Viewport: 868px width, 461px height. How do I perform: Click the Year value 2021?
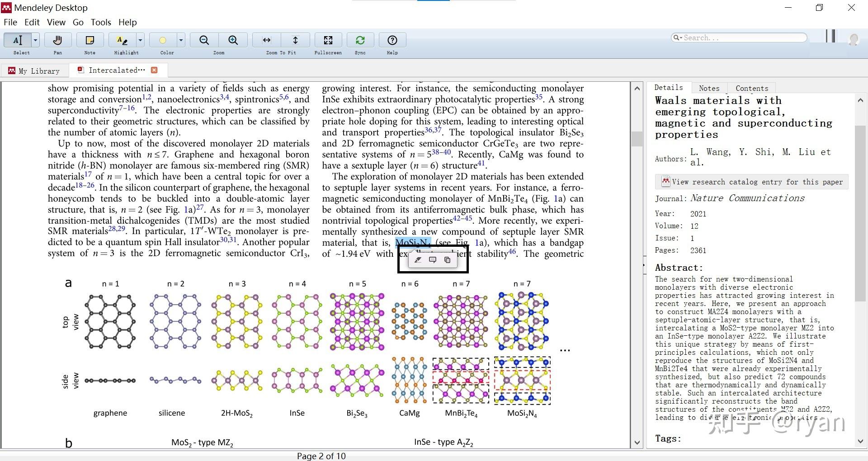tap(698, 214)
